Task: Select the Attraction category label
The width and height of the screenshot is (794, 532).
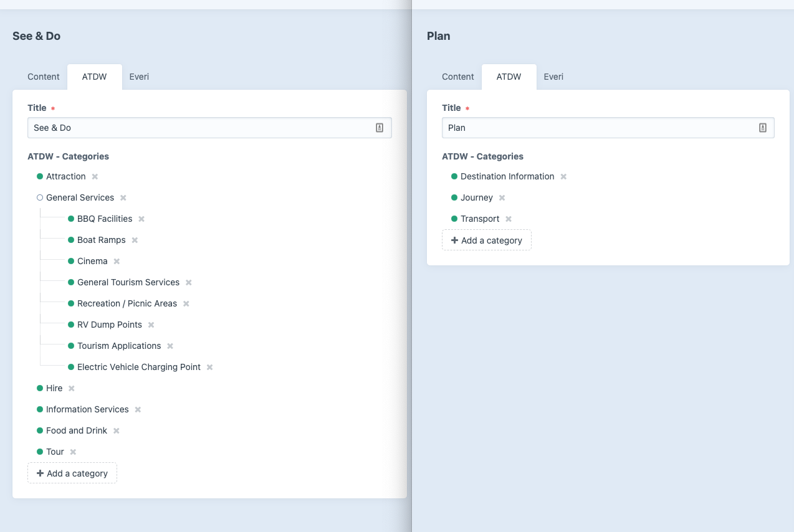Action: point(66,176)
